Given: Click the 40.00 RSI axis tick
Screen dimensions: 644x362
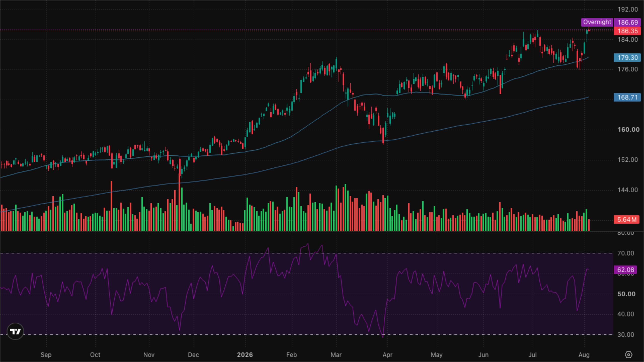Looking at the screenshot, I should [x=626, y=314].
